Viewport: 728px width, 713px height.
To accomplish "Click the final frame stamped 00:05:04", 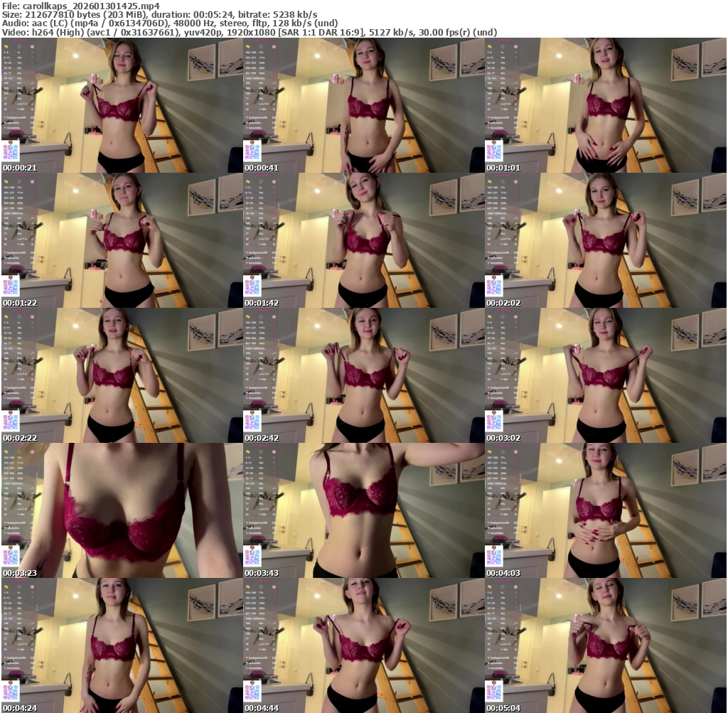I will 606,645.
